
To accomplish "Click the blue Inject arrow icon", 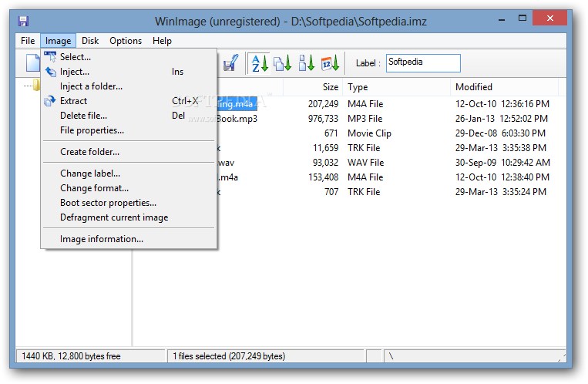I will tap(50, 71).
